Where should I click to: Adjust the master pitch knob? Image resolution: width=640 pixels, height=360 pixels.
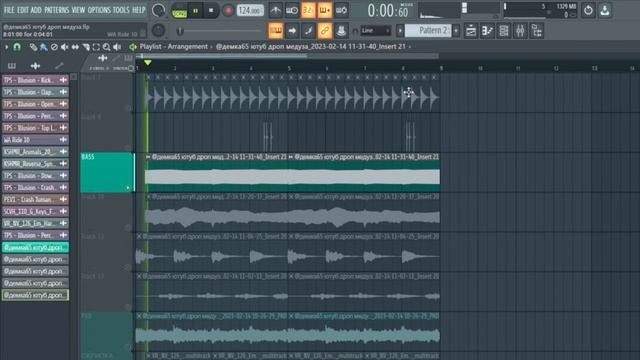point(158,30)
